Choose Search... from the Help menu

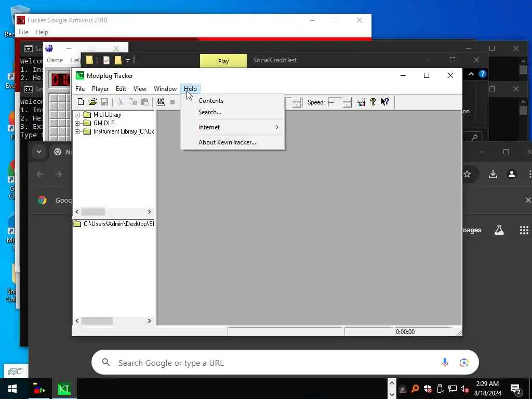232,112
